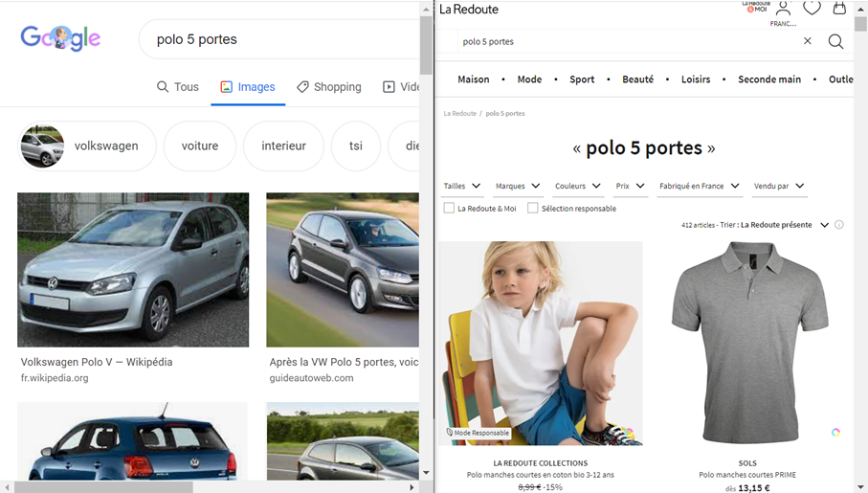Expand the Marques filter dropdown

[518, 186]
